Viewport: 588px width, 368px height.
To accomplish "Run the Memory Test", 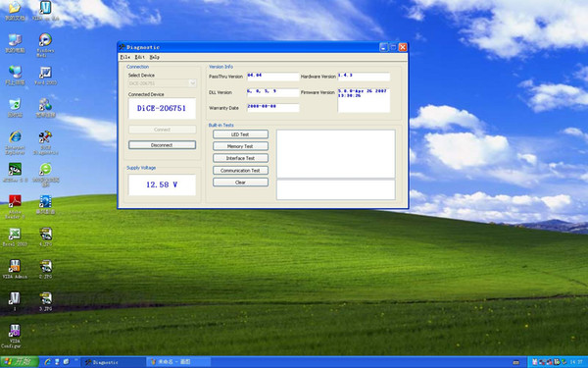I will pos(240,146).
